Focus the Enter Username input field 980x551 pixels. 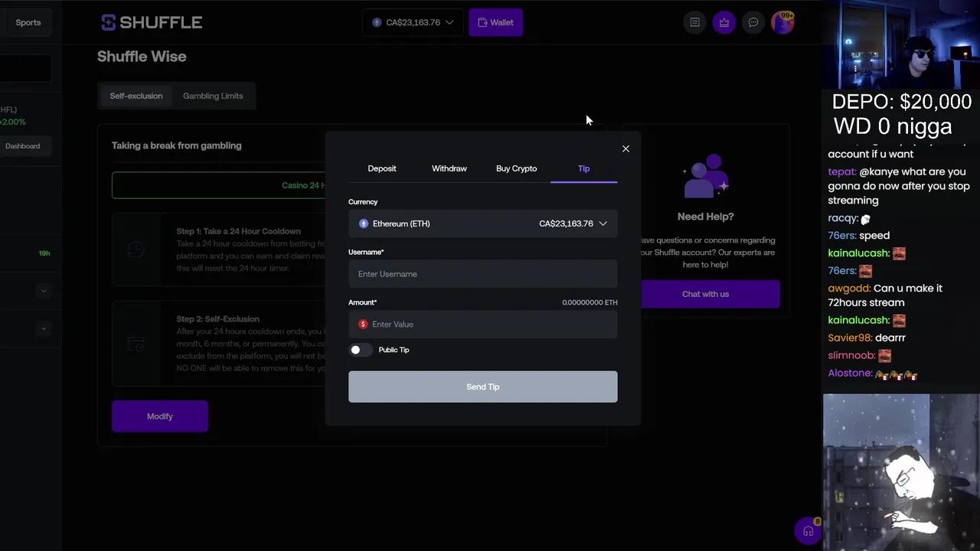coord(482,274)
